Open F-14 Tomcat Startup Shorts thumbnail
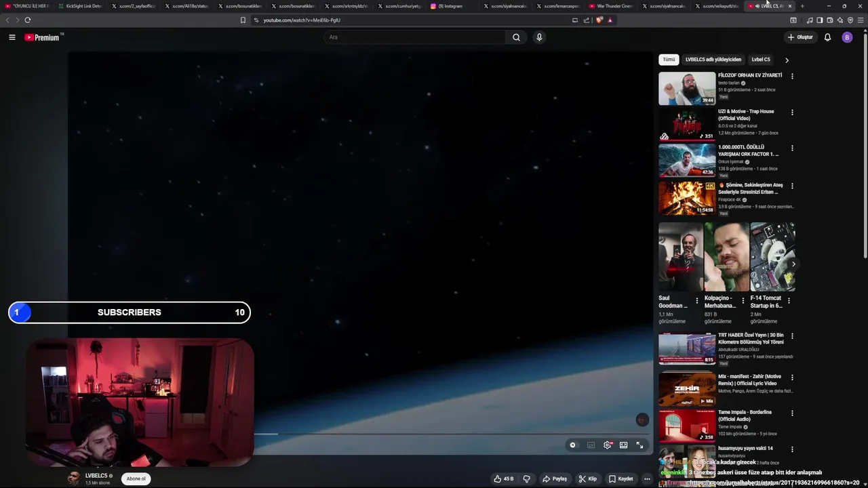This screenshot has width=868, height=488. (772, 257)
